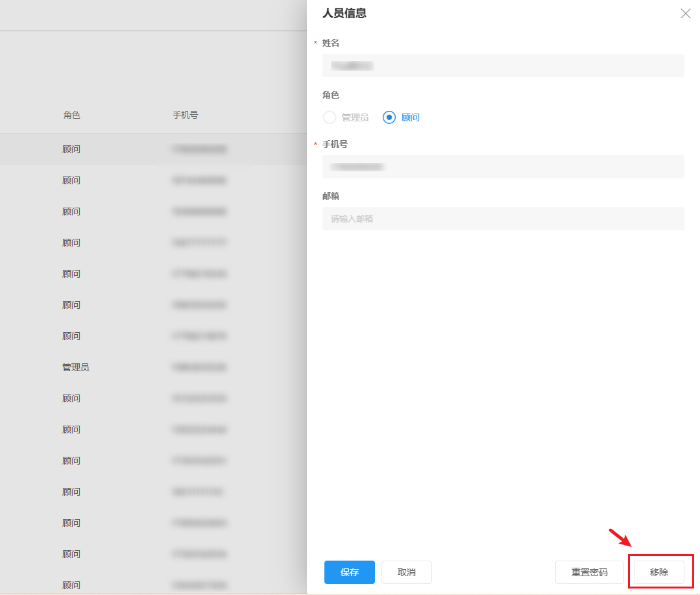The height and width of the screenshot is (595, 700).
Task: Click the 手机号 input field
Action: 503,167
